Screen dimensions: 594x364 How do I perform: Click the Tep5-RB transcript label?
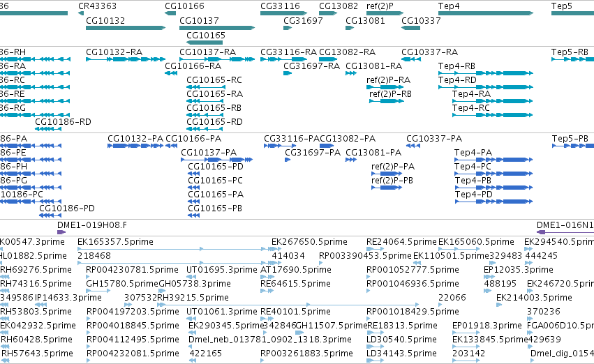(x=570, y=52)
